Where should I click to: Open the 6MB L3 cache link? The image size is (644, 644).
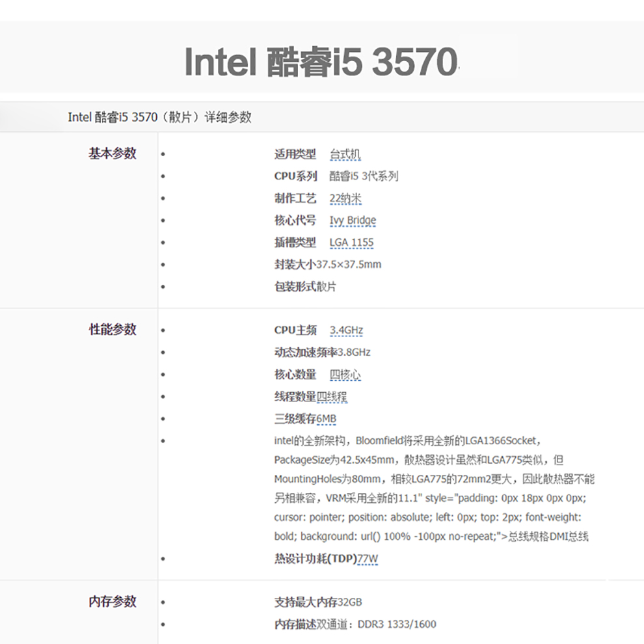point(327,419)
